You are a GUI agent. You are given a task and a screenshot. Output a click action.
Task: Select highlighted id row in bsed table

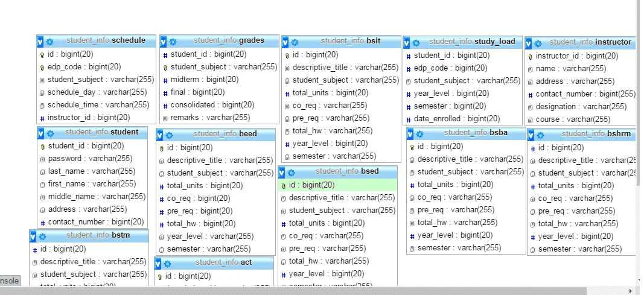coord(338,185)
